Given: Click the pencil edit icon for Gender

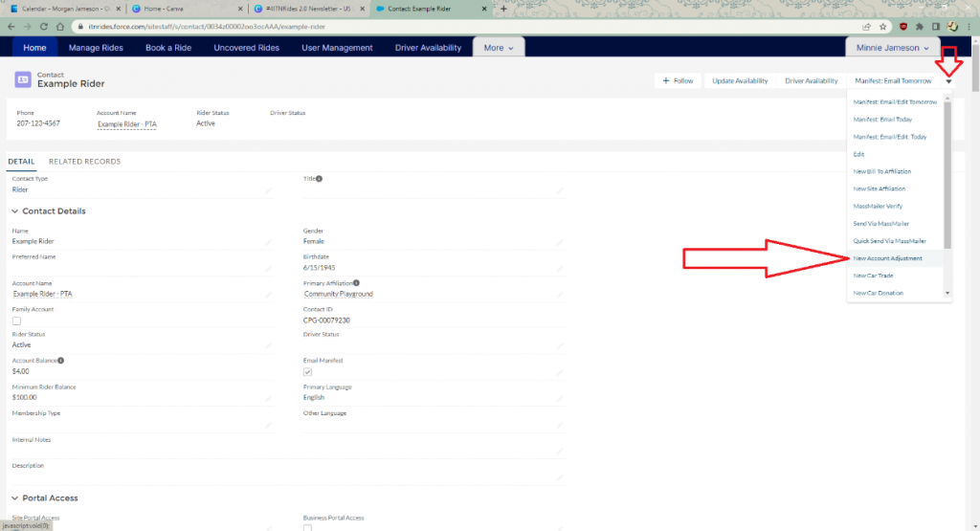Looking at the screenshot, I should (x=560, y=242).
